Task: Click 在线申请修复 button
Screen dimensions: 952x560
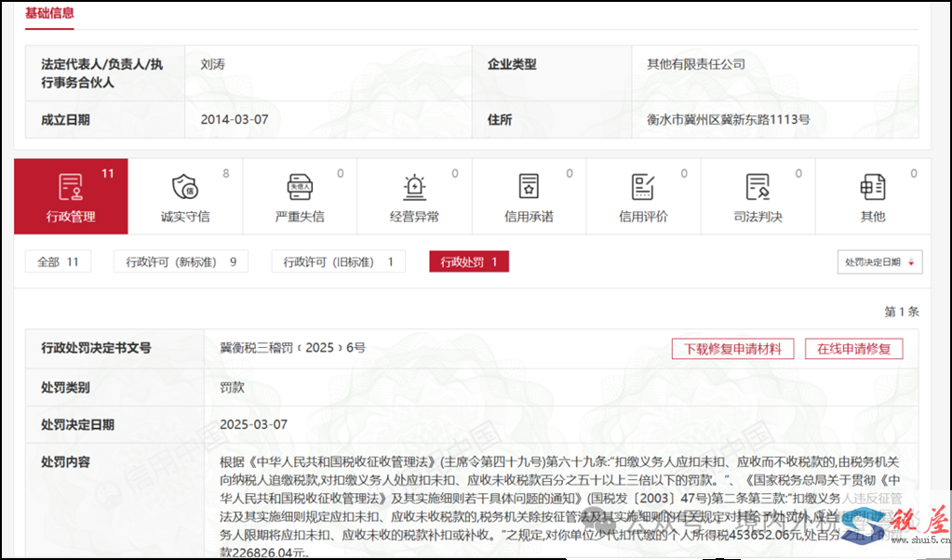Action: 853,349
